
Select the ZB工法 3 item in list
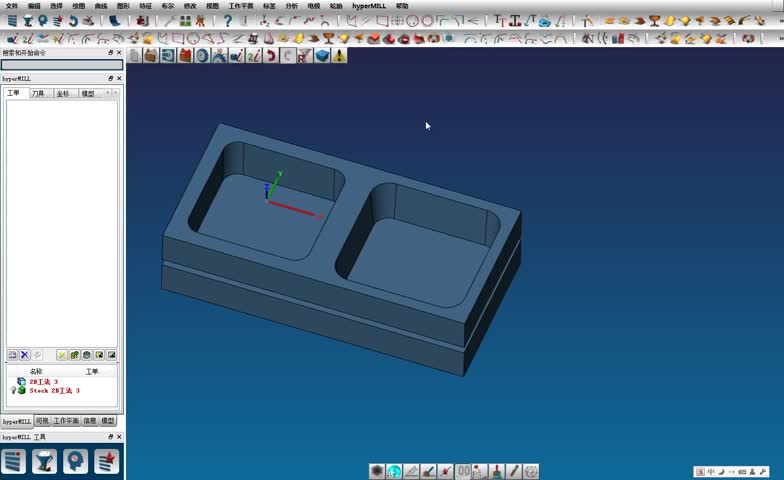pos(43,382)
